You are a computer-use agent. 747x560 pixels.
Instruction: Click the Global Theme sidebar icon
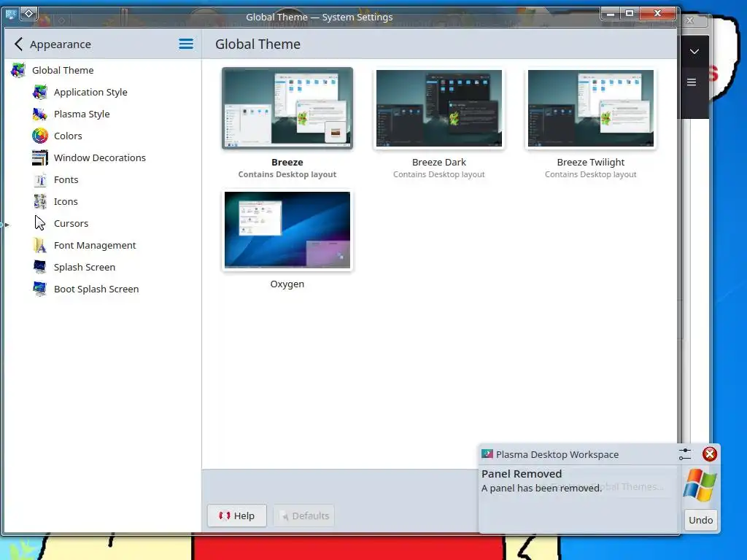click(x=18, y=70)
